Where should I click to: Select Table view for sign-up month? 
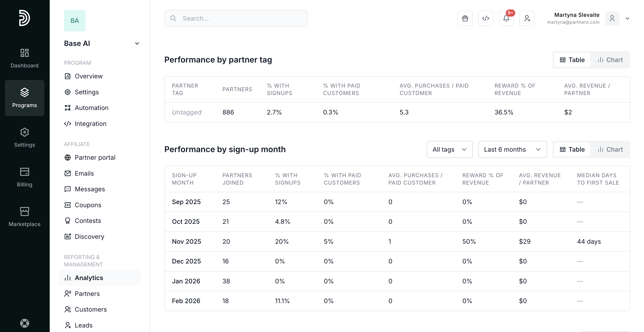click(x=572, y=149)
